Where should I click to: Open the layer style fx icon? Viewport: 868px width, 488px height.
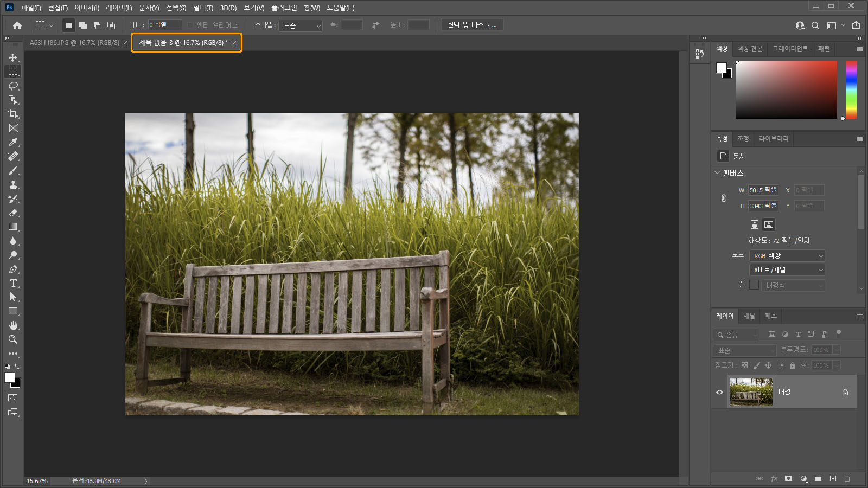point(774,478)
